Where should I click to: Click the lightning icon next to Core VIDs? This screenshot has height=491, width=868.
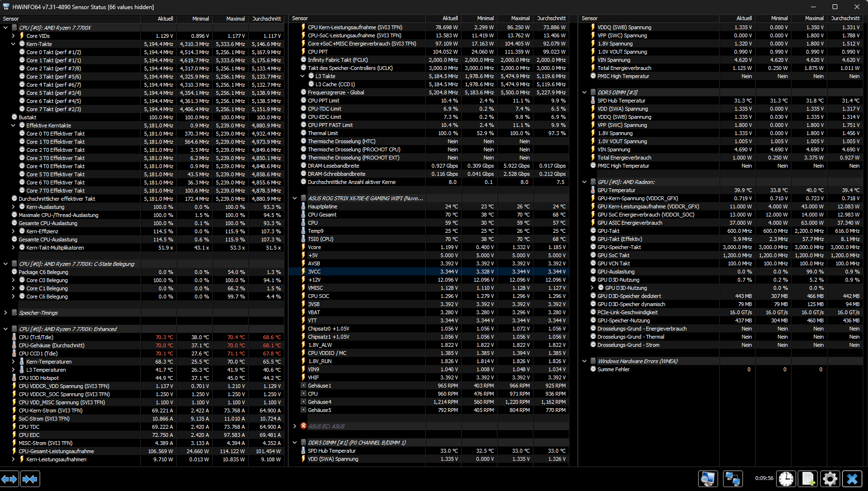click(22, 36)
